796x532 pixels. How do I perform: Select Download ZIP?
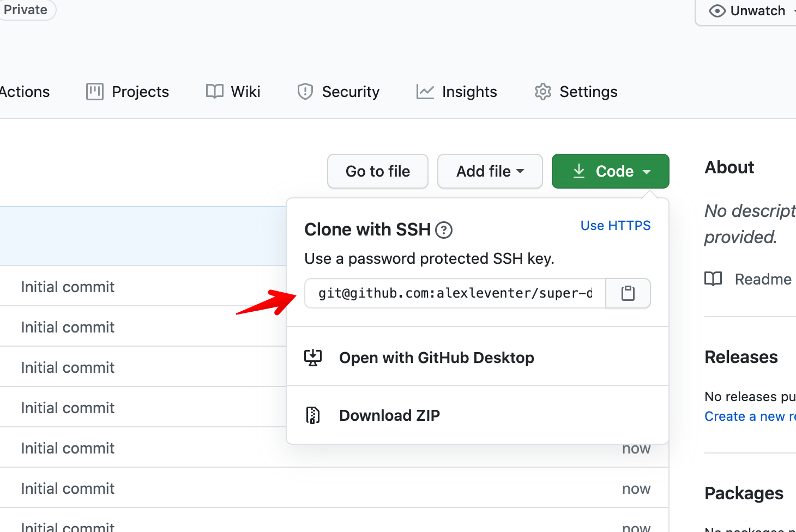tap(478, 415)
